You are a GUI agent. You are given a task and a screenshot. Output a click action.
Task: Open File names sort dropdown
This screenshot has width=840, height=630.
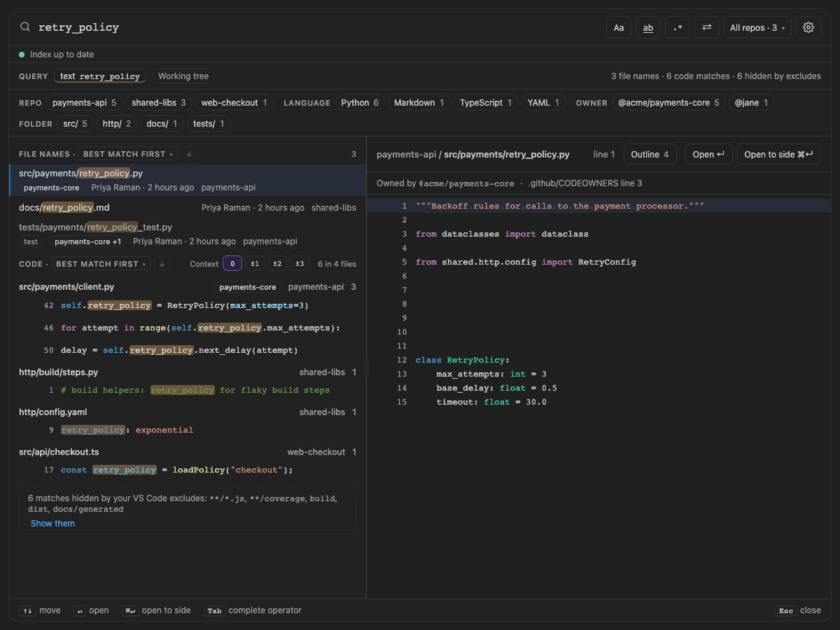coord(129,154)
